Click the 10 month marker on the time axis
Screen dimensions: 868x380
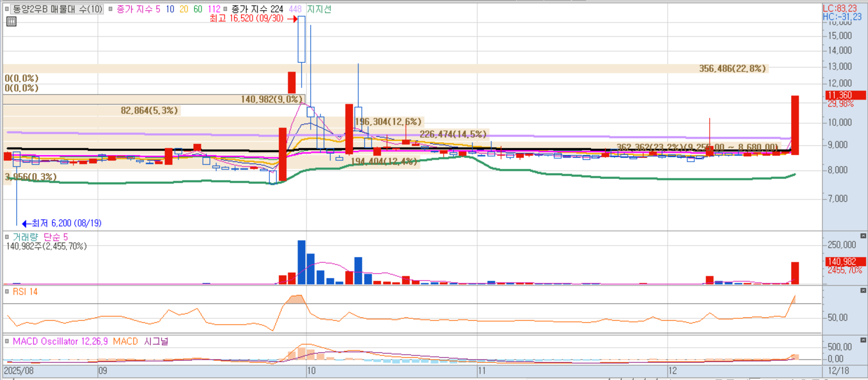tap(311, 371)
